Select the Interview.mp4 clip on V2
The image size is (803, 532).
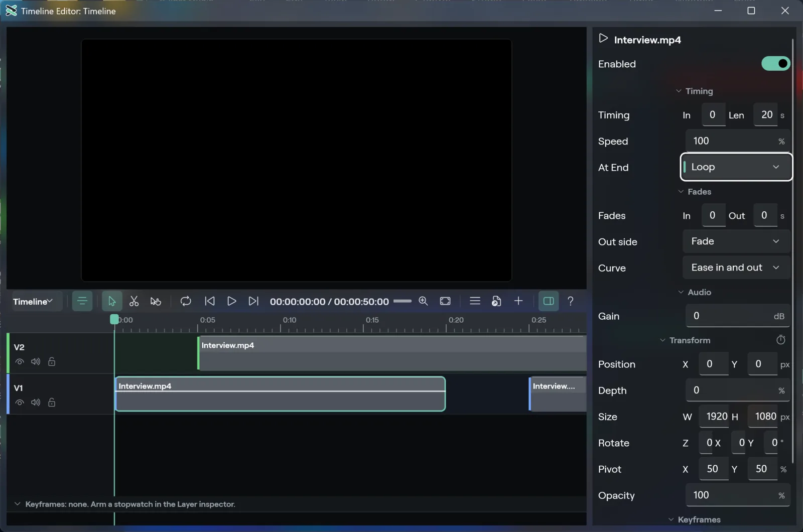coord(392,353)
